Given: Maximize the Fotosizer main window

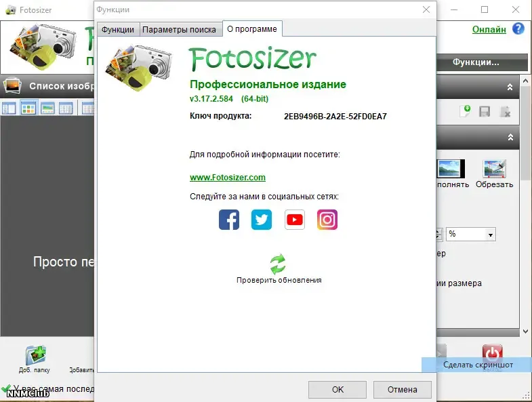Looking at the screenshot, I should point(485,9).
